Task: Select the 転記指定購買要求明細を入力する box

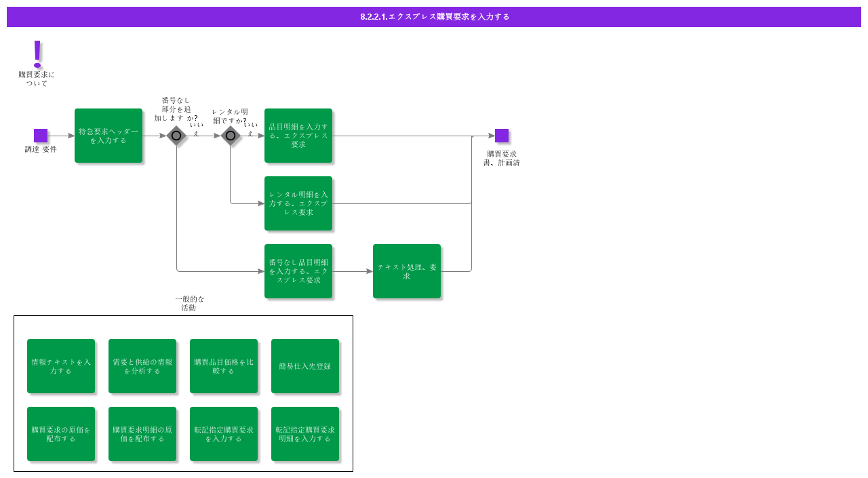Action: pos(305,433)
